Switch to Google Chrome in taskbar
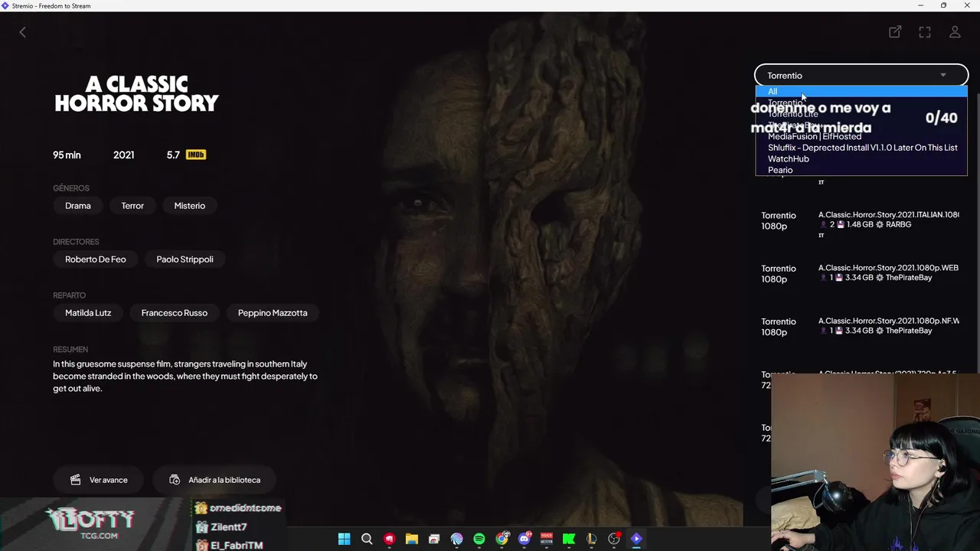 [501, 539]
